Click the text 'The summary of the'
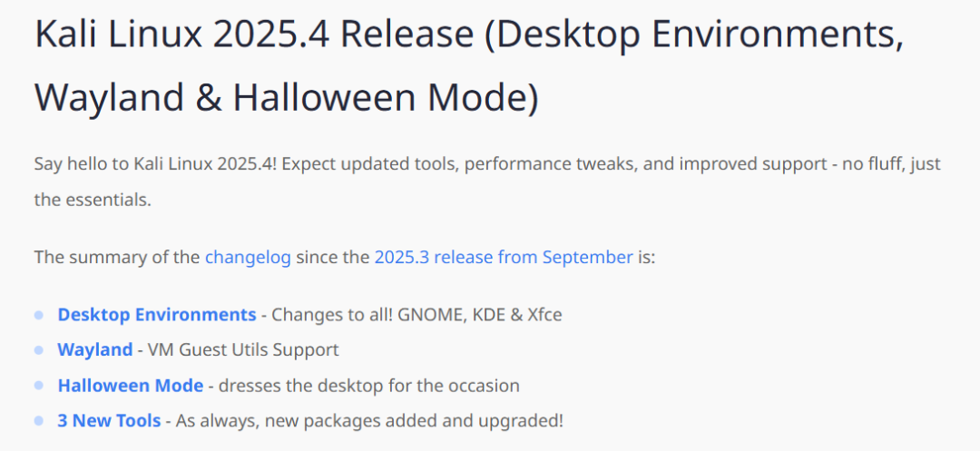 coord(117,258)
